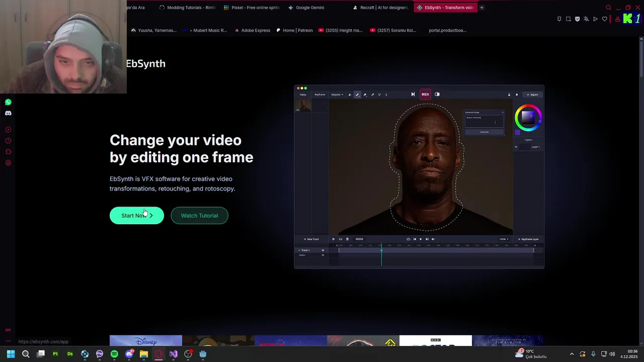Open the Windows Start menu
The width and height of the screenshot is (644, 362).
point(11,354)
